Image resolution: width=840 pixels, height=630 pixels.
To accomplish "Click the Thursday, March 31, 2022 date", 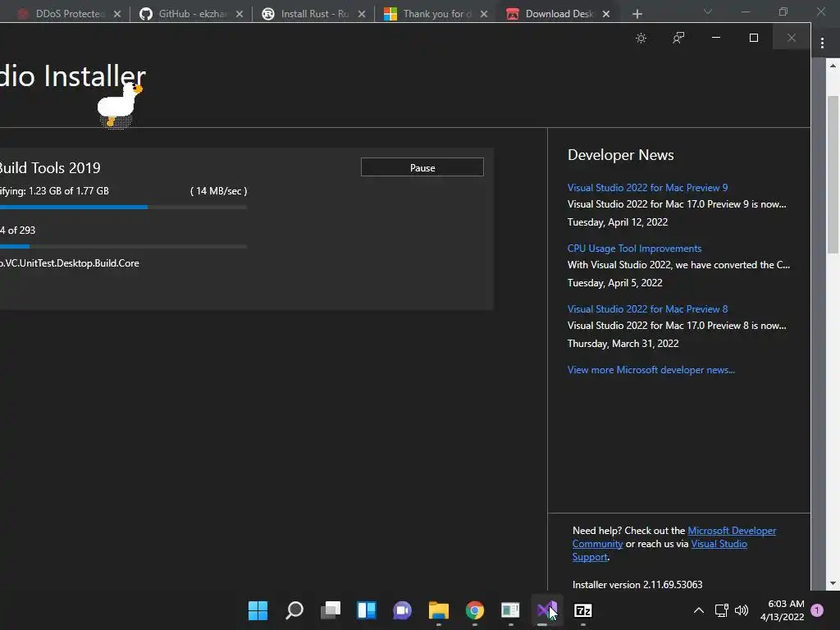I will [x=623, y=344].
